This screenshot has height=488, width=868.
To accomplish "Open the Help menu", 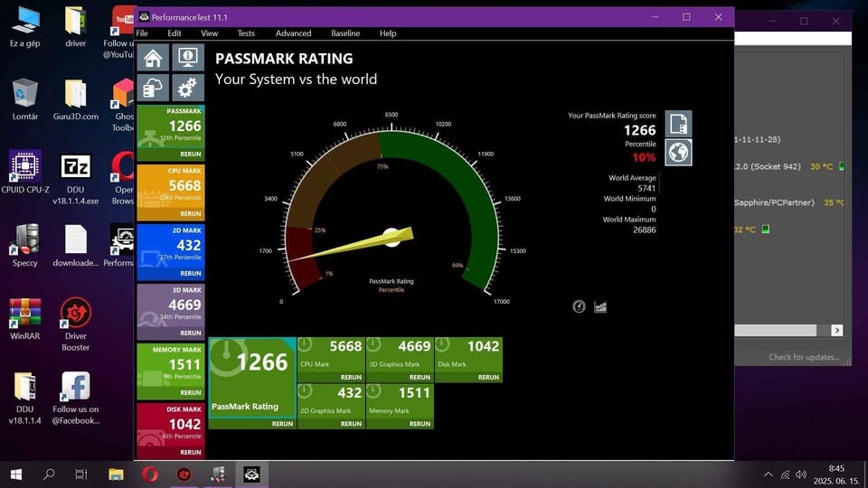I will tap(388, 33).
